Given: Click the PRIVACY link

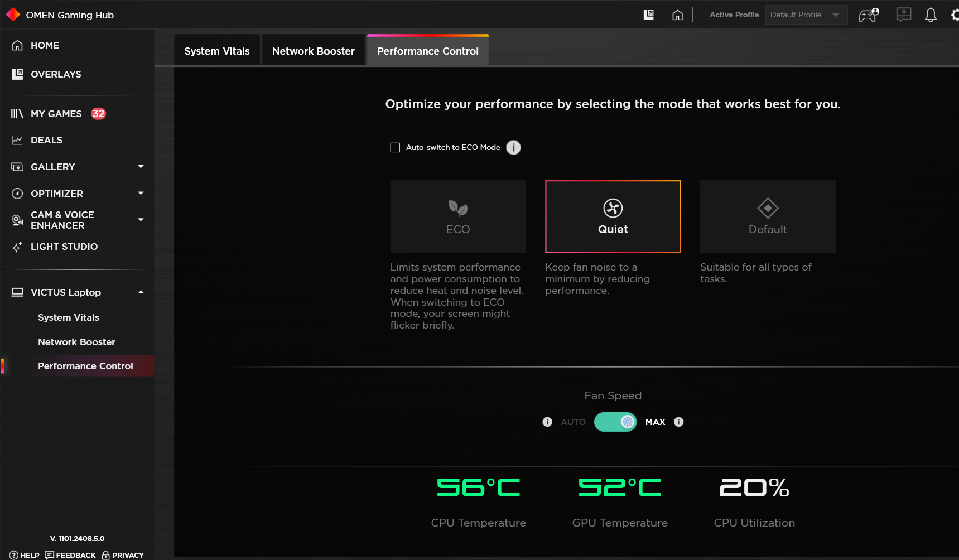Looking at the screenshot, I should [x=128, y=555].
